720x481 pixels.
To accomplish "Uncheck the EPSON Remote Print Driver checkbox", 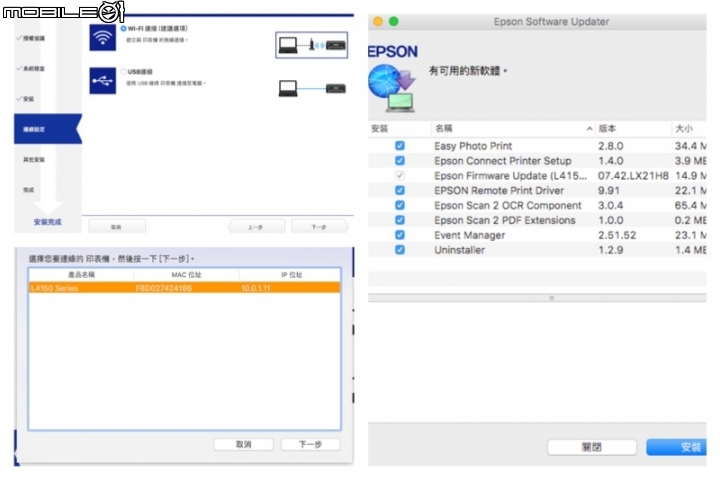I will 400,190.
